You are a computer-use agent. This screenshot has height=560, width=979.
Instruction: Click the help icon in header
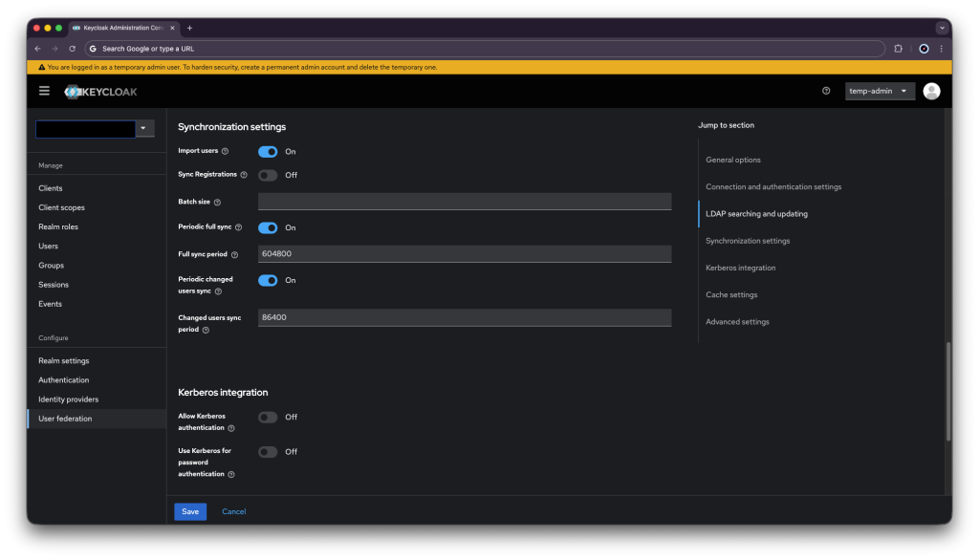click(x=826, y=91)
